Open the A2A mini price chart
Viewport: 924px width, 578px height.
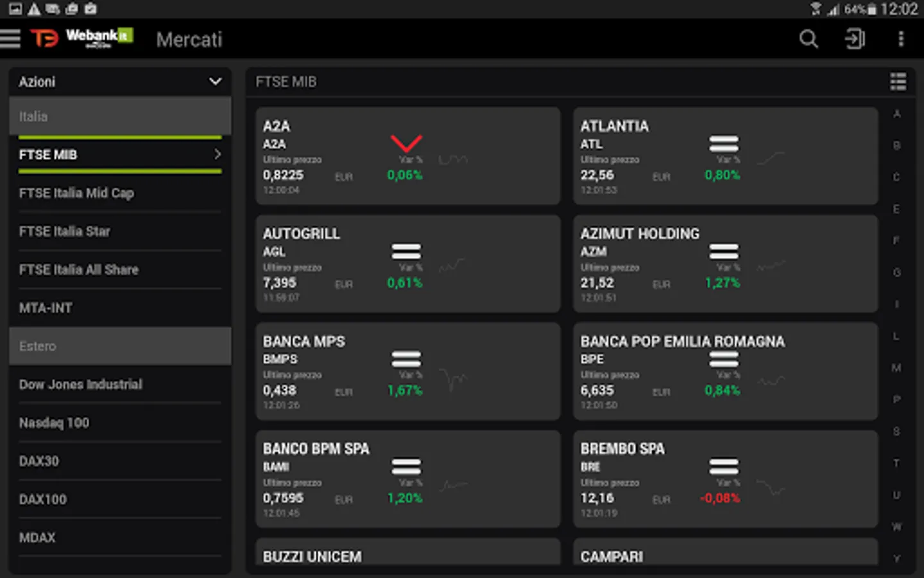pos(453,159)
